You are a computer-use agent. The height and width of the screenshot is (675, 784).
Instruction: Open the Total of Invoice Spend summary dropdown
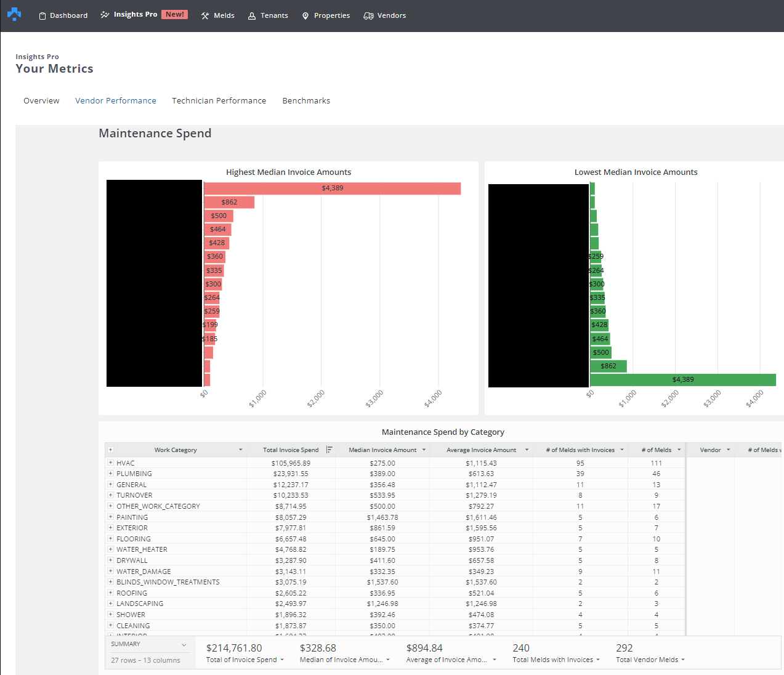coord(282,660)
